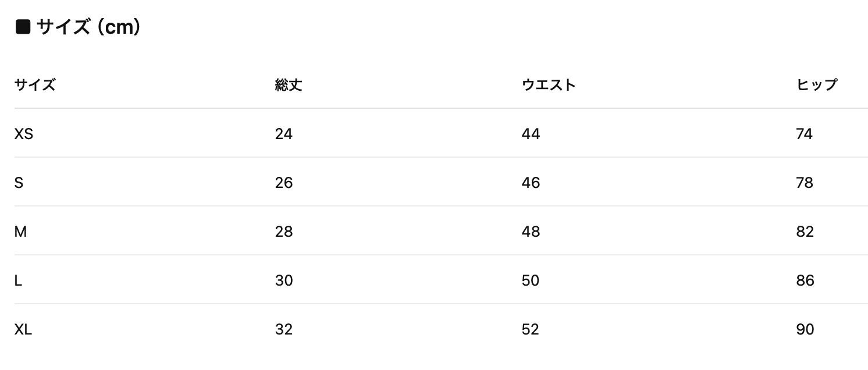Select the 総丈 column header
Image resolution: width=868 pixels, height=370 pixels.
(289, 85)
